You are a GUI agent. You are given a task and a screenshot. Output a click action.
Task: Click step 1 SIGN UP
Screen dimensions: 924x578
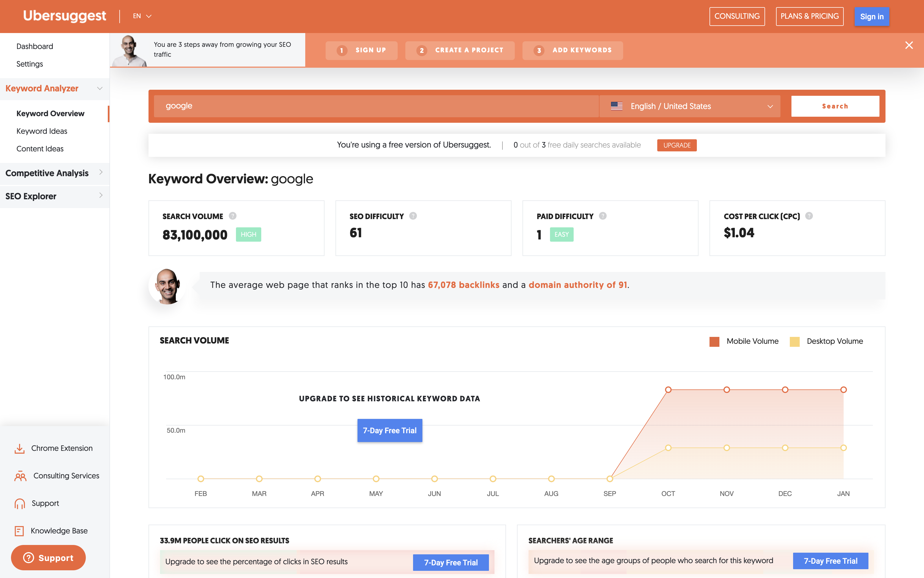361,50
